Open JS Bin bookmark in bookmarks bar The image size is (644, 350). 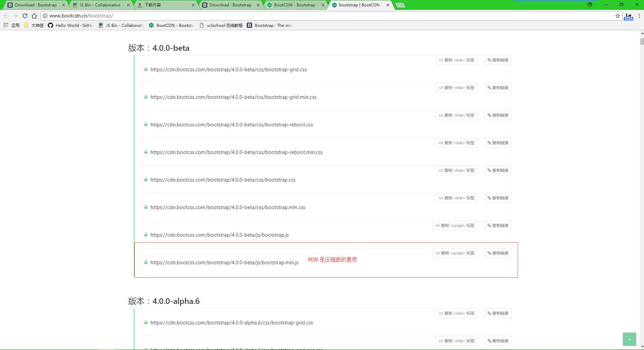121,25
